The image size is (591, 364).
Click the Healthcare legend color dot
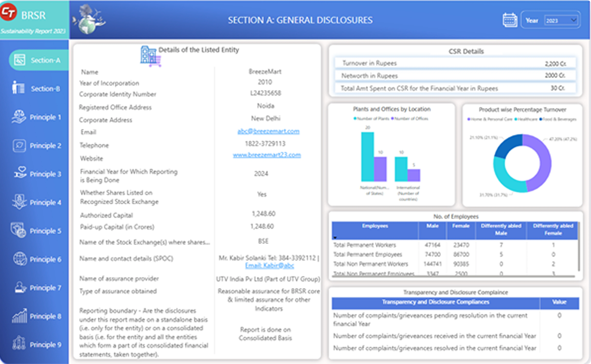pyautogui.click(x=516, y=119)
